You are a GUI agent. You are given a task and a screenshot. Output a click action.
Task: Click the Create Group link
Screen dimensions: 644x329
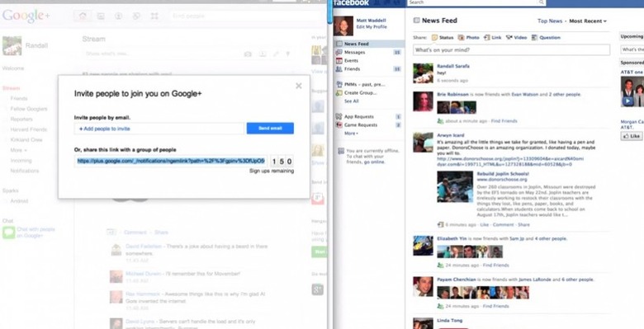(x=361, y=92)
